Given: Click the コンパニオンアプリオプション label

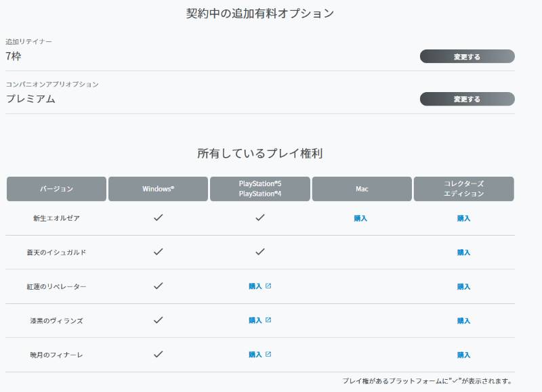Looking at the screenshot, I should (52, 84).
